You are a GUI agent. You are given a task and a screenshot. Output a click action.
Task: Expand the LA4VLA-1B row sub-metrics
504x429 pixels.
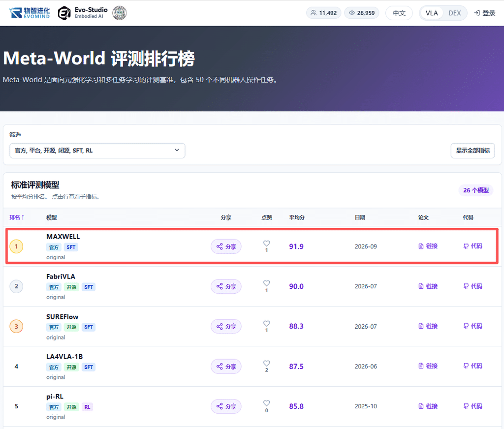252,367
